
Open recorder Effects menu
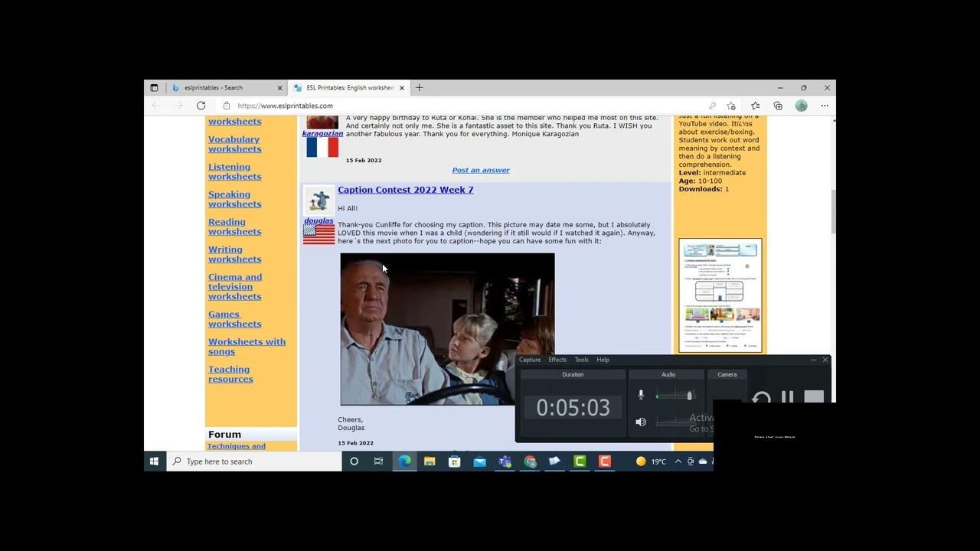557,360
